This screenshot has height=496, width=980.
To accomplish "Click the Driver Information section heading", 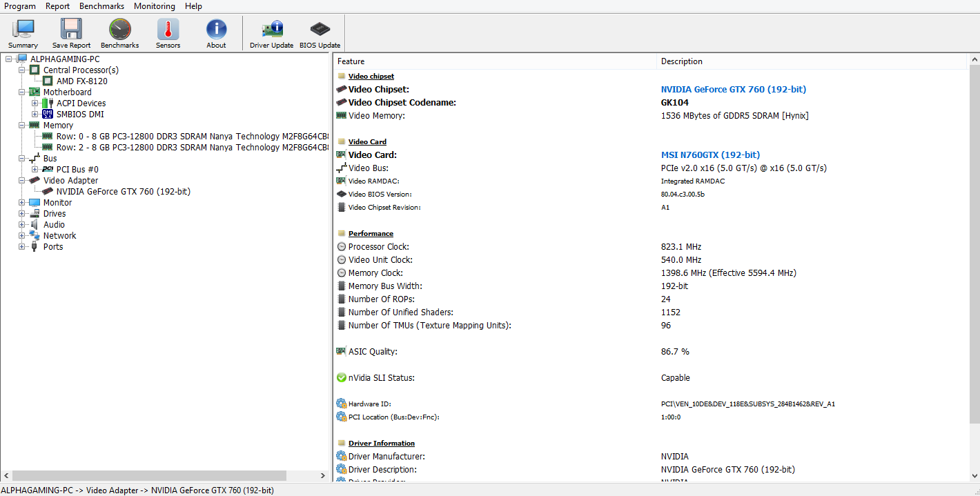I will tap(382, 443).
